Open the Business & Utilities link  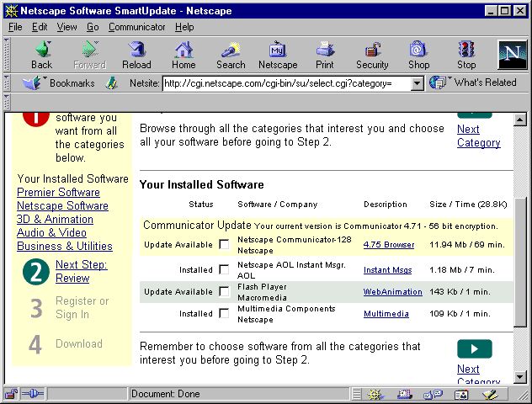pyautogui.click(x=65, y=247)
